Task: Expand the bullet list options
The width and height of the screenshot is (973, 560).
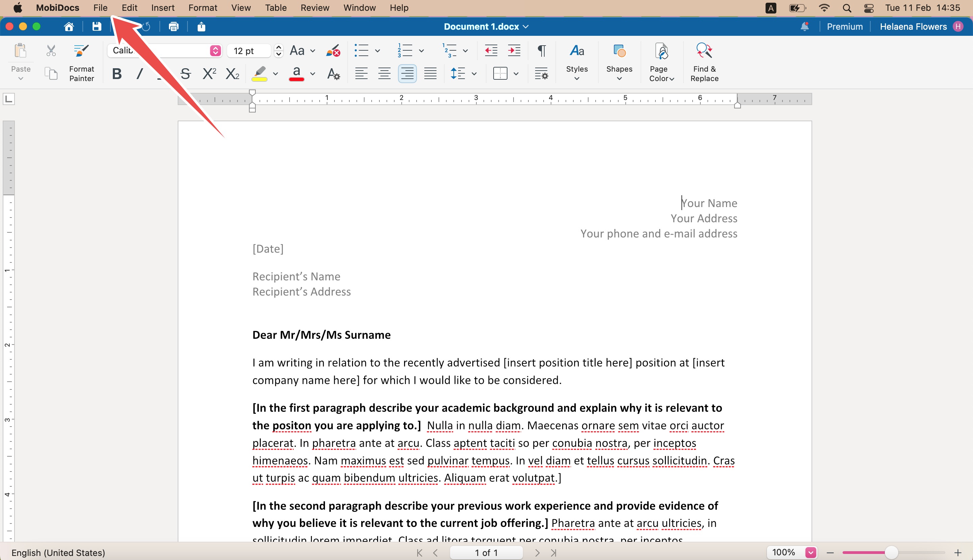Action: pyautogui.click(x=377, y=51)
